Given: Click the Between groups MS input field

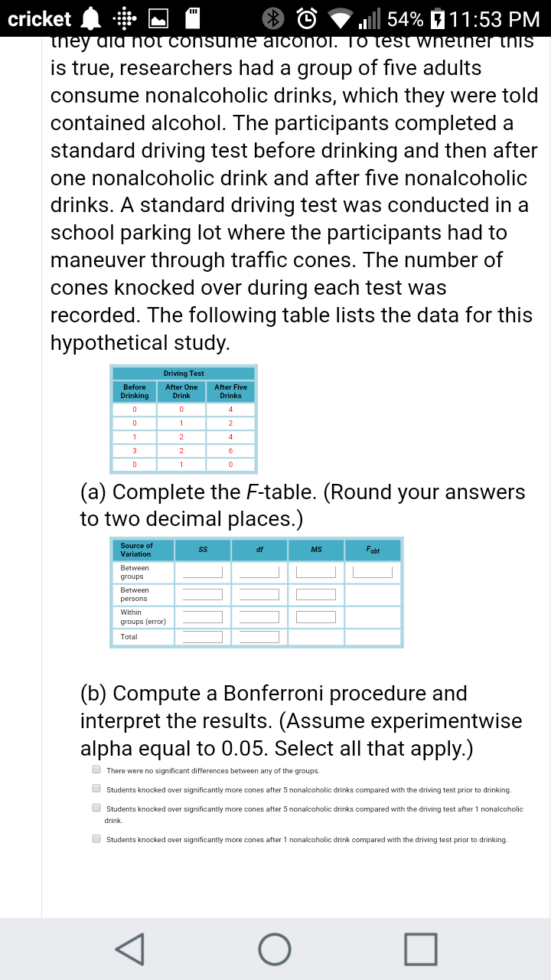Looking at the screenshot, I should pyautogui.click(x=316, y=571).
